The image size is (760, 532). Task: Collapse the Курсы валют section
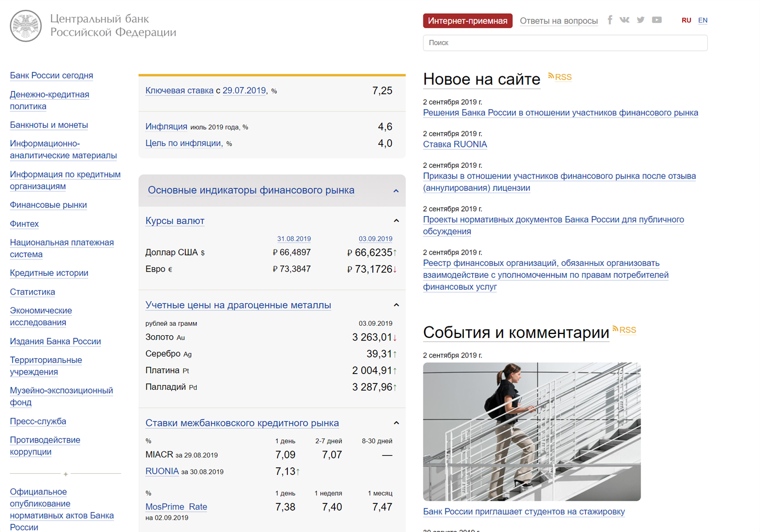[396, 221]
